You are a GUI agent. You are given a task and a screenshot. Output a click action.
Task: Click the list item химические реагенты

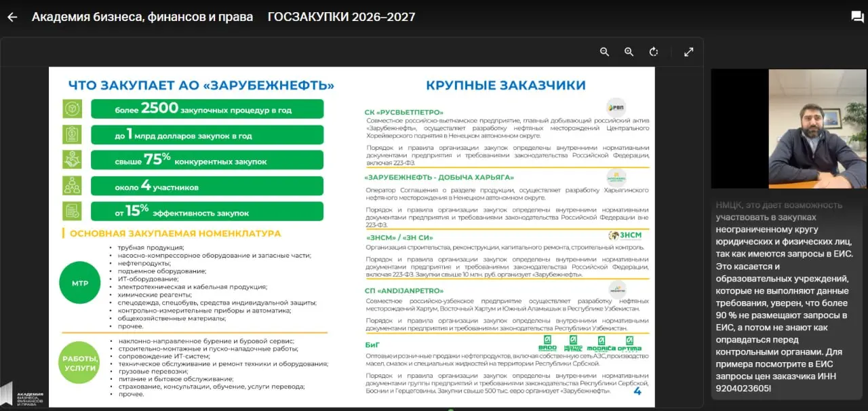click(x=154, y=294)
